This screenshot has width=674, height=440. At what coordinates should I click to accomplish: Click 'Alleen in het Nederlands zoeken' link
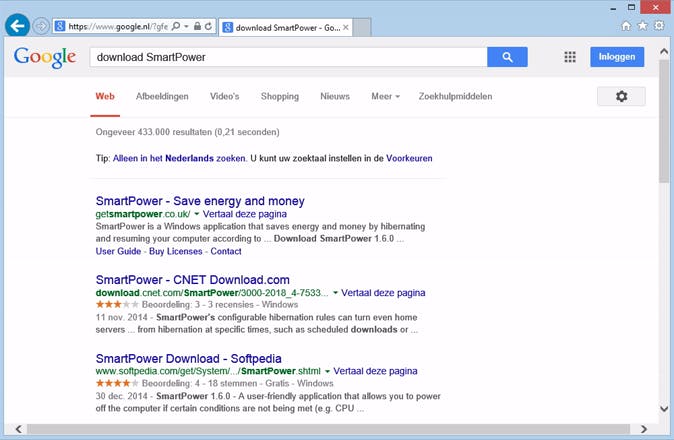click(179, 158)
